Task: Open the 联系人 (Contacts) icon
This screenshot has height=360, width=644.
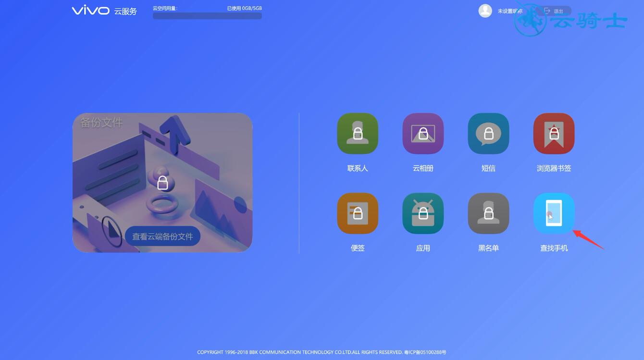Action: [x=357, y=134]
